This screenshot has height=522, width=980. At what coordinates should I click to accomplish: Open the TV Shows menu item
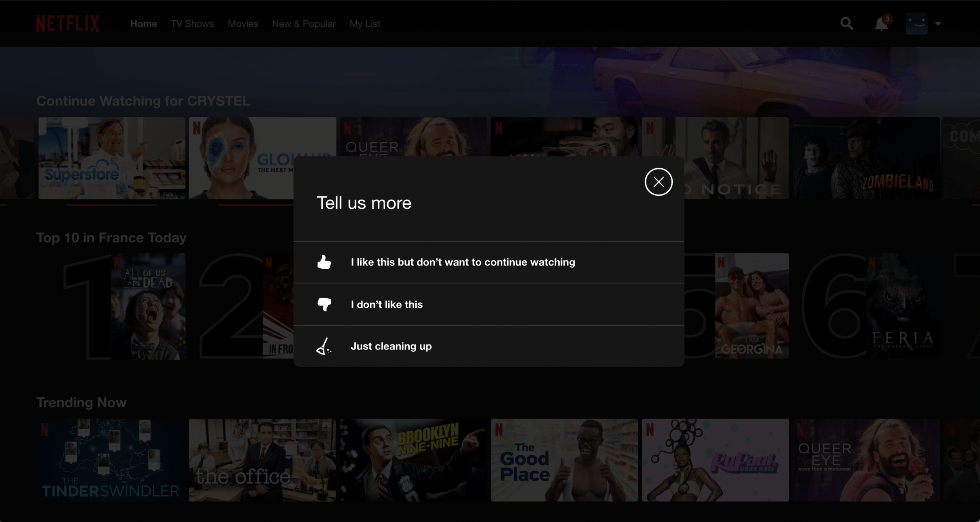tap(192, 24)
